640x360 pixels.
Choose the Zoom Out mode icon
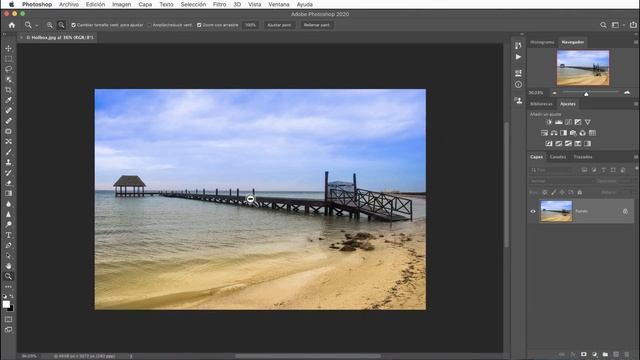tap(61, 25)
